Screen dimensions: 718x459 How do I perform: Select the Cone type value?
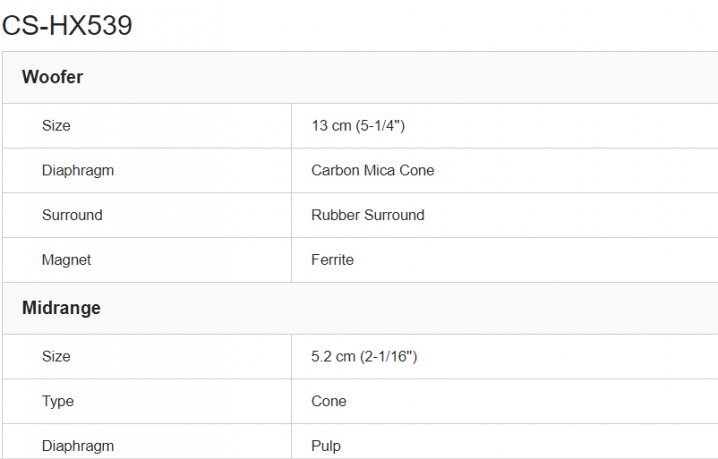click(x=329, y=401)
